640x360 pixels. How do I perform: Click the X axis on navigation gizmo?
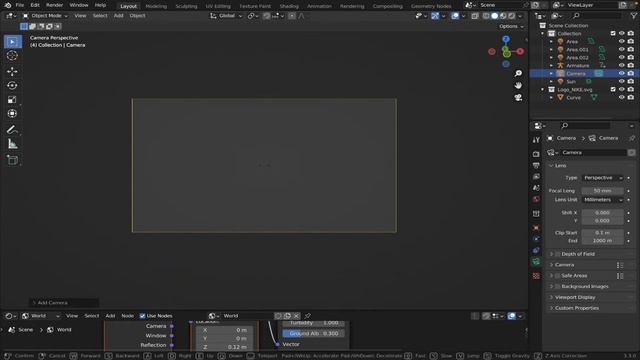(x=520, y=51)
